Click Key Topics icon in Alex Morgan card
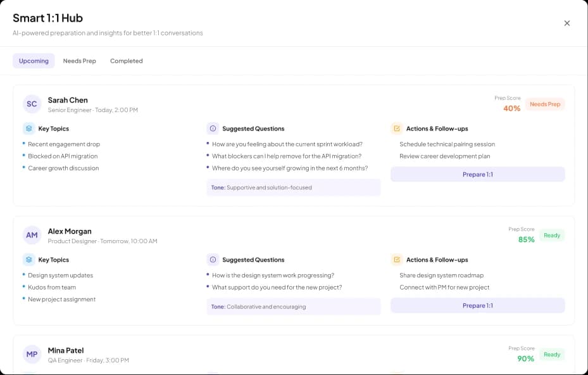Image resolution: width=588 pixels, height=375 pixels. click(x=29, y=259)
